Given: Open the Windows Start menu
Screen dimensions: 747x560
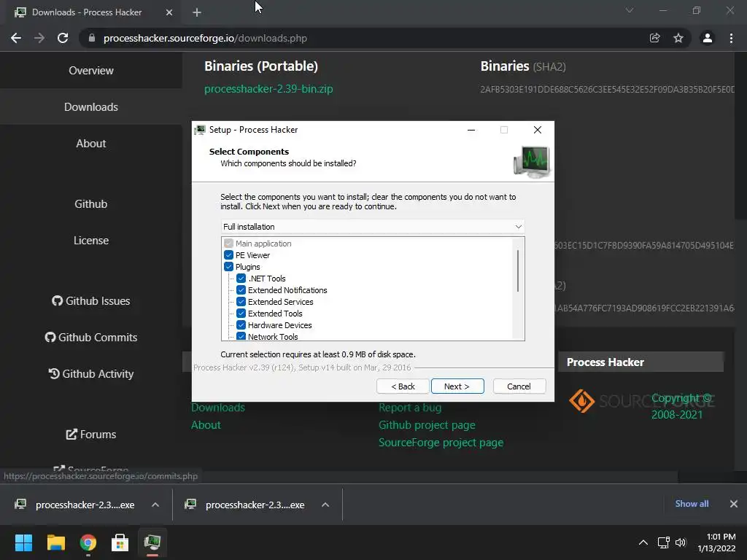Looking at the screenshot, I should coord(23,542).
